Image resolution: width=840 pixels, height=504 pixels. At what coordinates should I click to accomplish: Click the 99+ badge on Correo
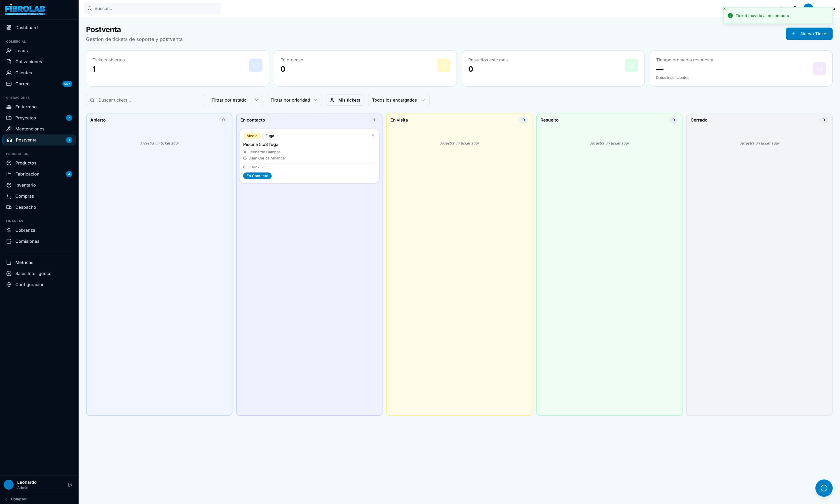point(67,84)
